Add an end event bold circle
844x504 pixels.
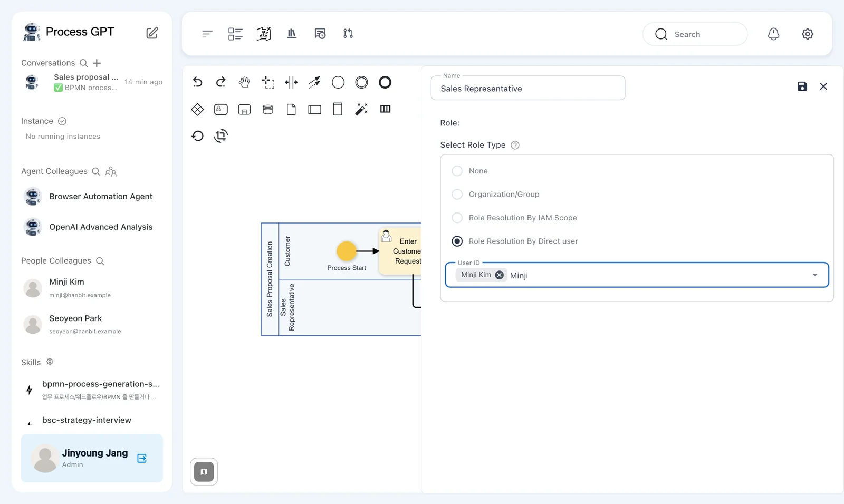tap(385, 82)
